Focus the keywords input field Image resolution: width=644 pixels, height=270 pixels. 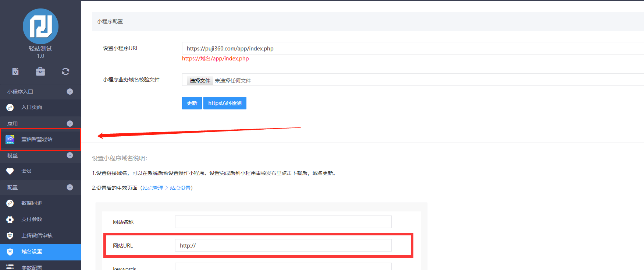(283, 266)
